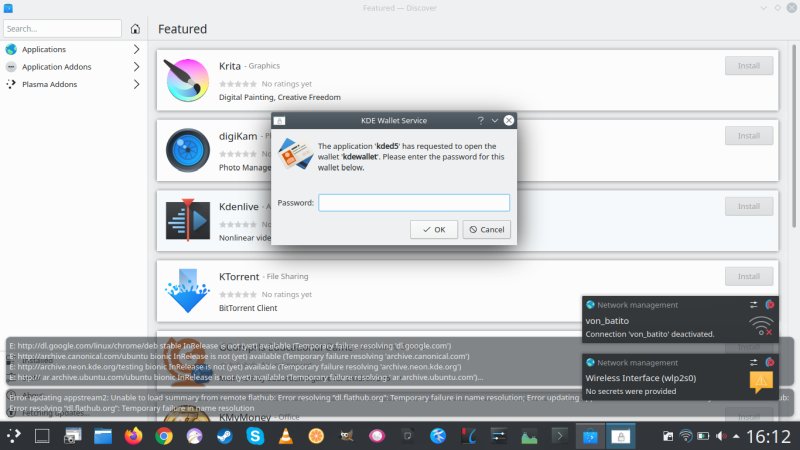Switch to the Discover taskbar entry
Image resolution: width=800 pixels, height=450 pixels.
(x=590, y=436)
